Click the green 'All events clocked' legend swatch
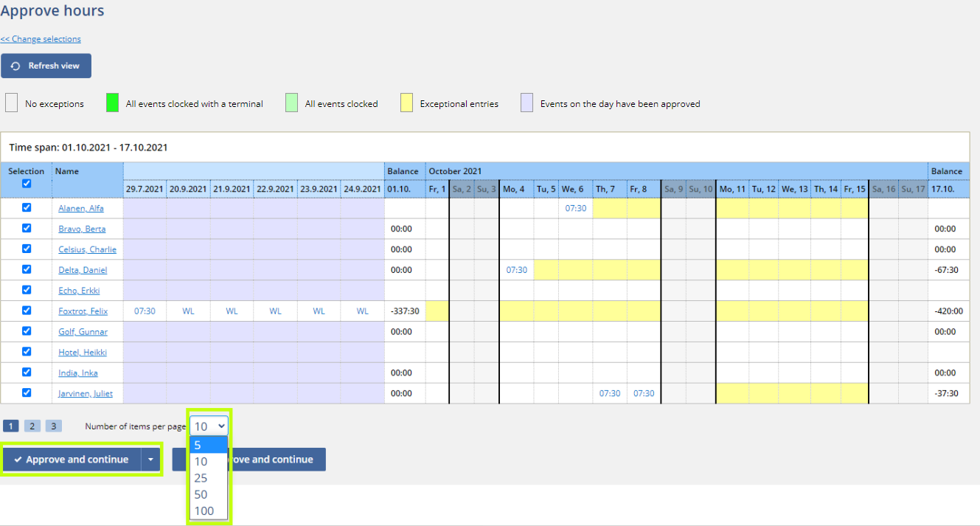Image resolution: width=980 pixels, height=526 pixels. [x=291, y=103]
